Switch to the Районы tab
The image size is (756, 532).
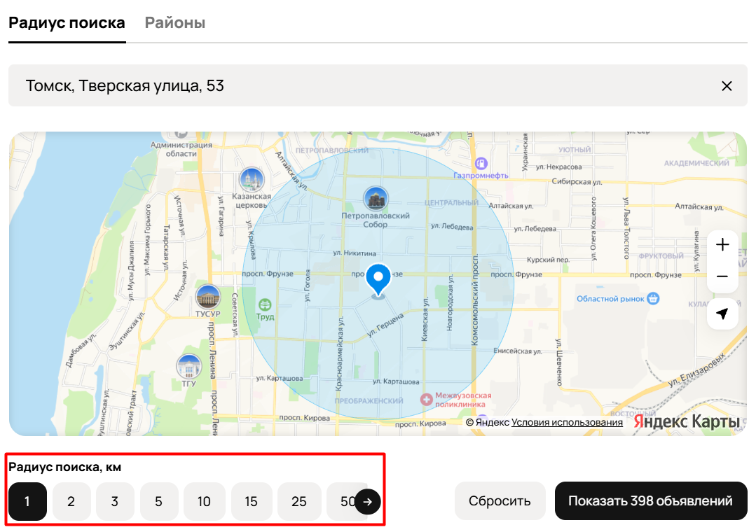coord(174,23)
